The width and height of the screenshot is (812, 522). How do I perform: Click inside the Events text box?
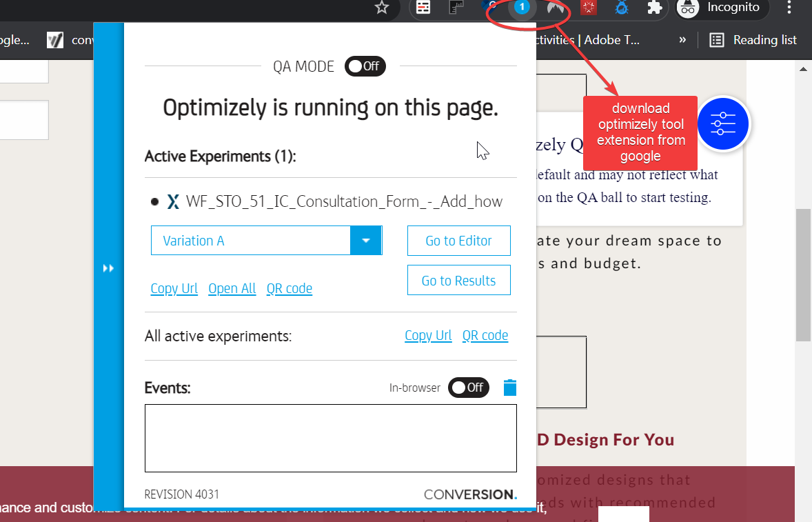(330, 438)
